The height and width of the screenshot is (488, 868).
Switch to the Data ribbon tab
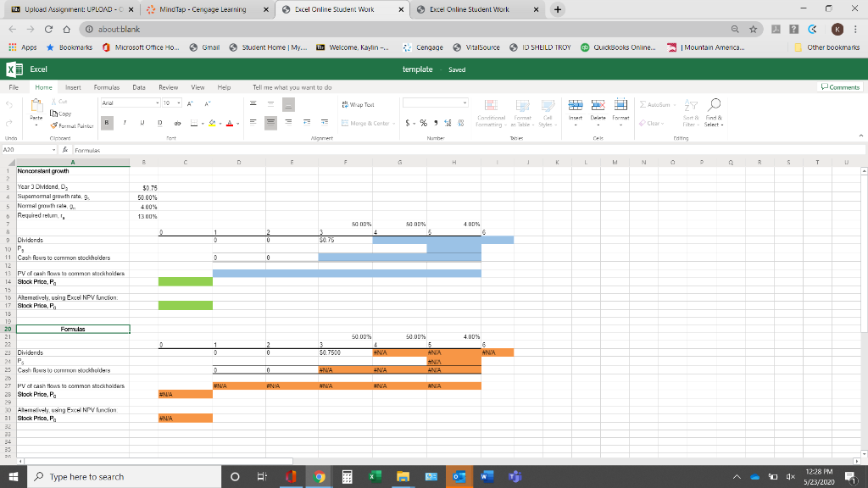(x=139, y=87)
